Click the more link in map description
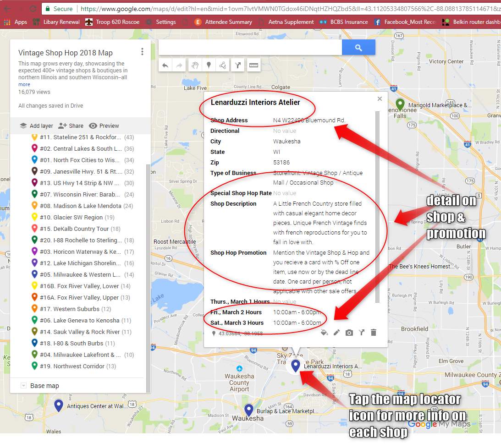 [x=24, y=85]
